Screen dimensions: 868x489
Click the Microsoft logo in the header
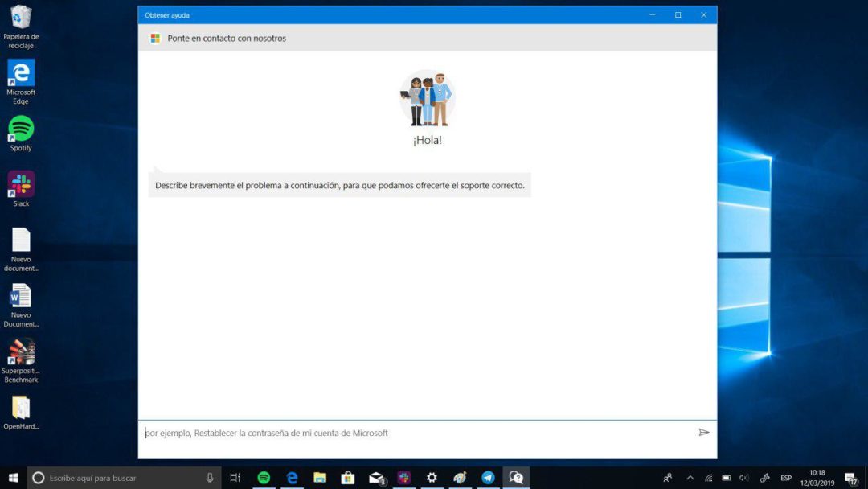[155, 39]
